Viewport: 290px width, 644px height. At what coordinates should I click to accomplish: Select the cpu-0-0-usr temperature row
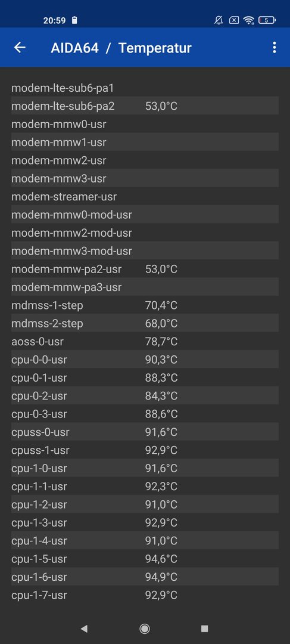point(145,360)
